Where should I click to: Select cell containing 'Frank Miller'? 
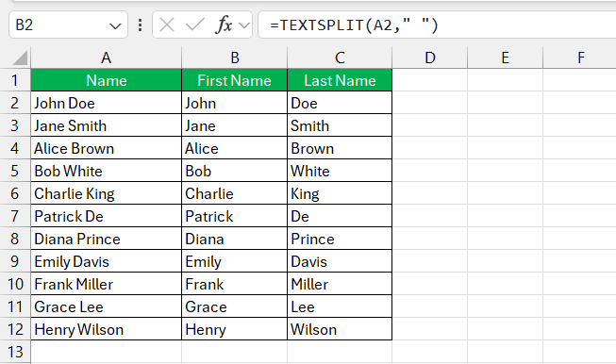[x=106, y=284]
